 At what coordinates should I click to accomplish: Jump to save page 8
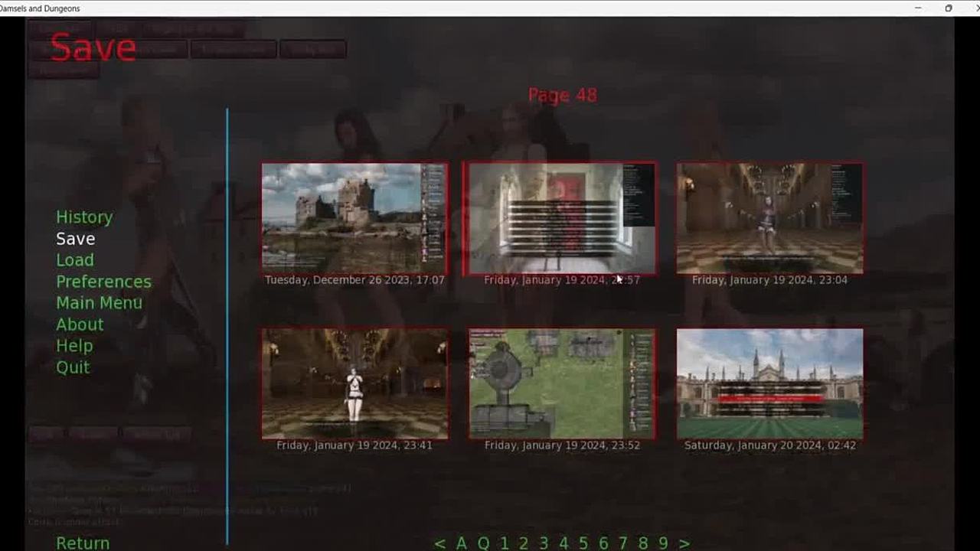[643, 543]
